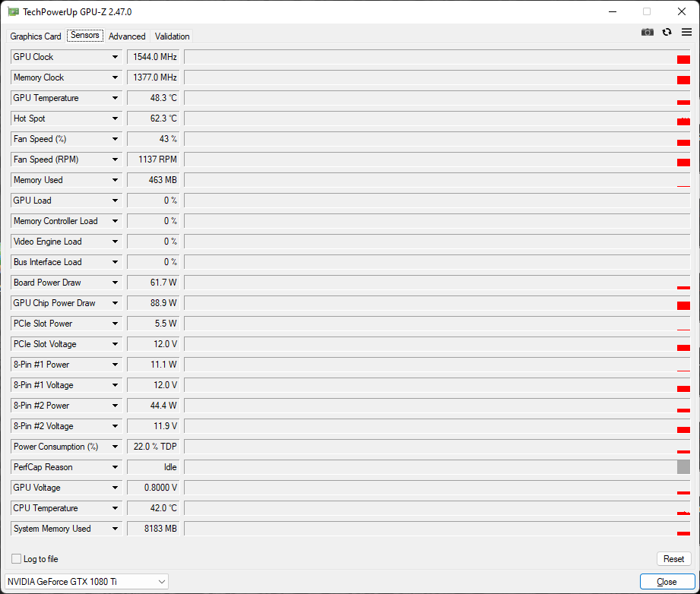The image size is (700, 594).
Task: Click the Reset button
Action: (x=673, y=559)
